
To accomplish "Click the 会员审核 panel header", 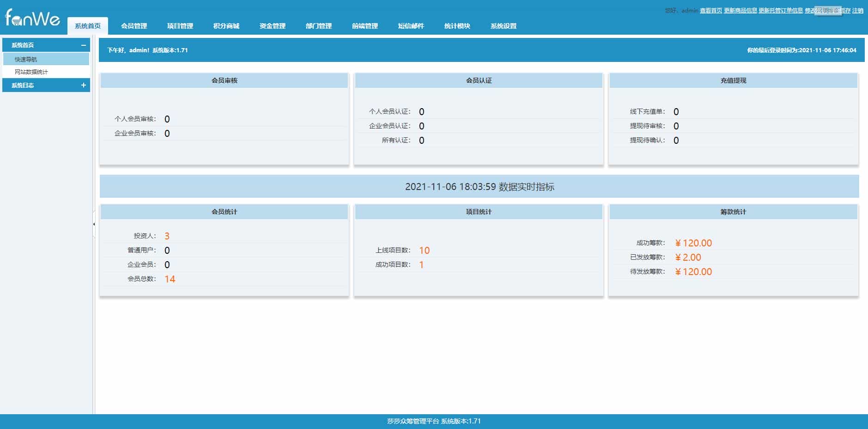I will tap(225, 80).
